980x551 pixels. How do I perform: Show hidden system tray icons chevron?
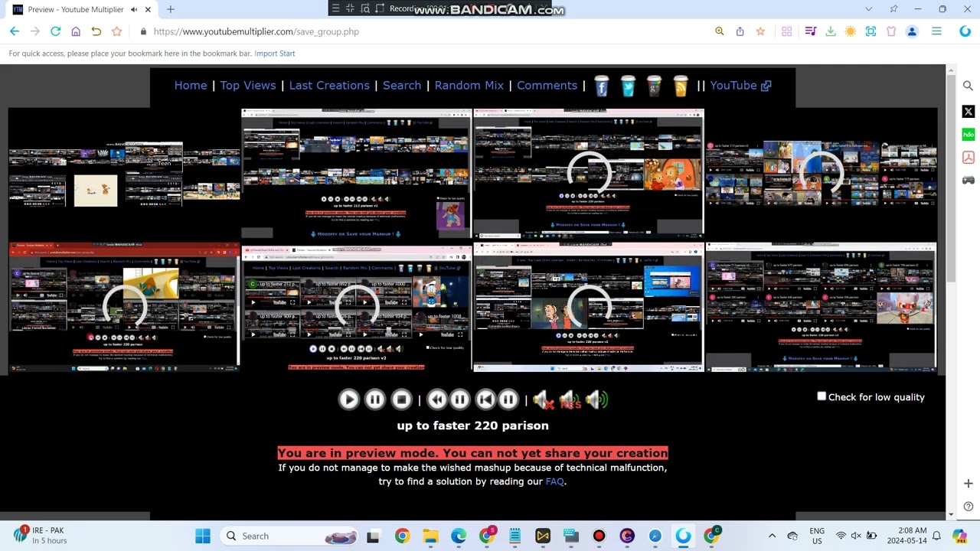pyautogui.click(x=772, y=536)
